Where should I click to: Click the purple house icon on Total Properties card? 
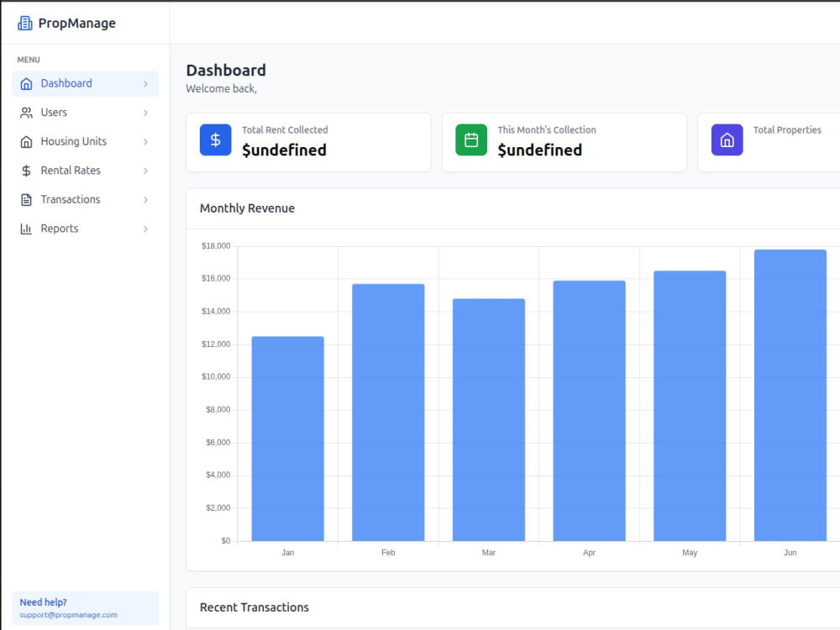tap(727, 139)
